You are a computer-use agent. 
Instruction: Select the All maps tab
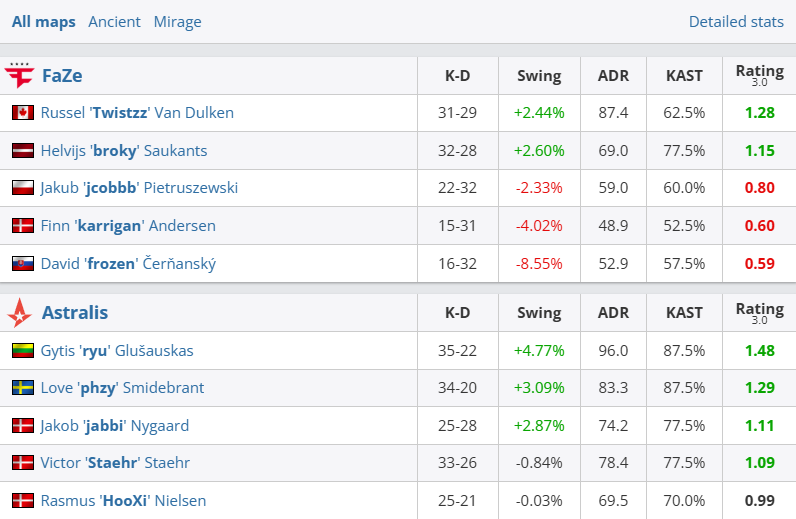point(43,21)
